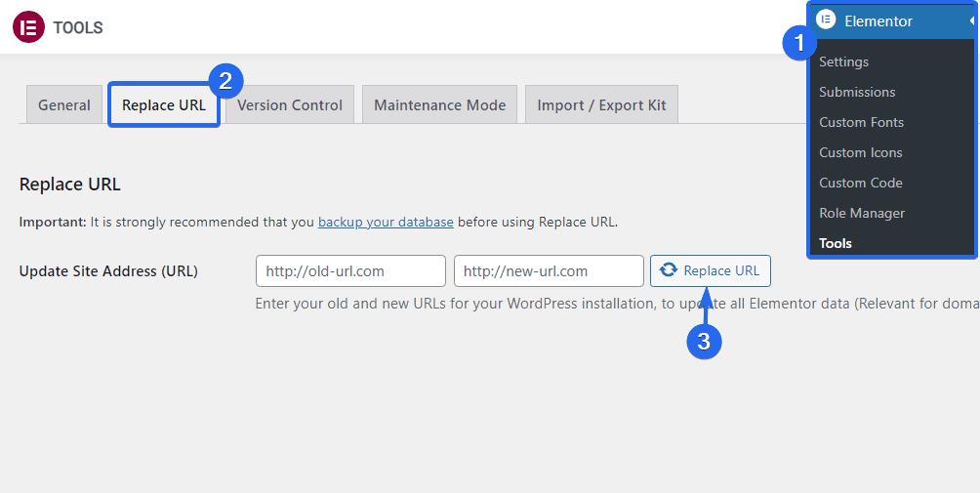Open the General tab
Screen dimensions: 980x493
pyautogui.click(x=64, y=105)
